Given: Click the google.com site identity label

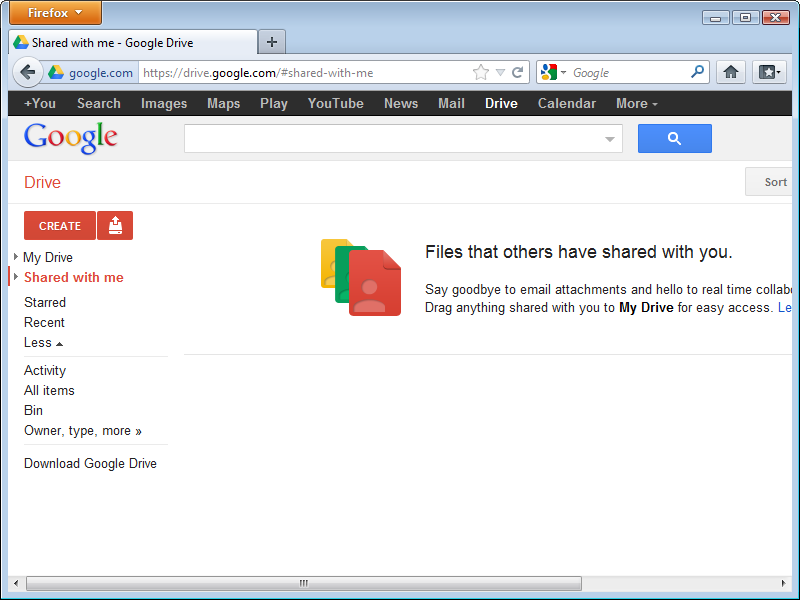Looking at the screenshot, I should point(101,72).
